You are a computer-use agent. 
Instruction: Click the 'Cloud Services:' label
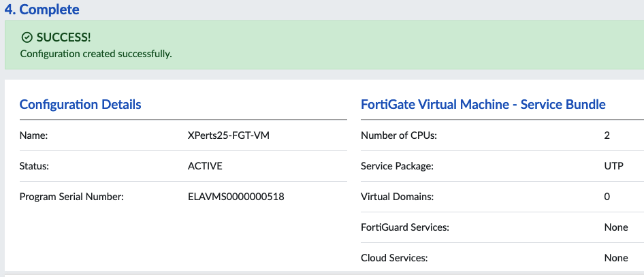pyautogui.click(x=394, y=258)
